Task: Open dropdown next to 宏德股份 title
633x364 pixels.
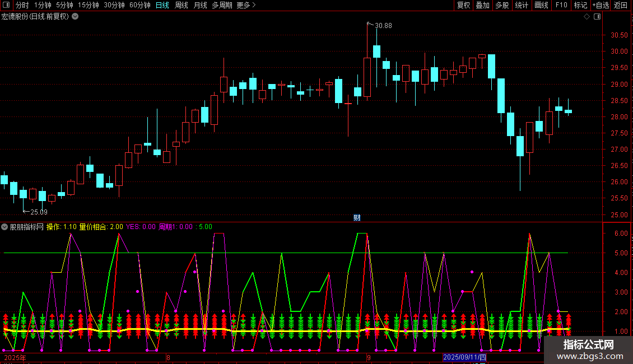Action: pyautogui.click(x=75, y=17)
